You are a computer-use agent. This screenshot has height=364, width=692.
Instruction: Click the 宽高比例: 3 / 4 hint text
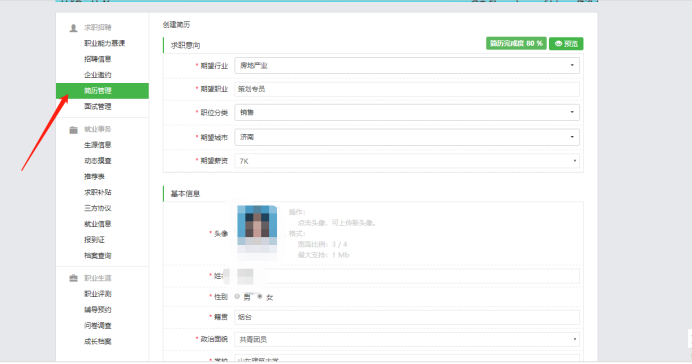pos(323,244)
